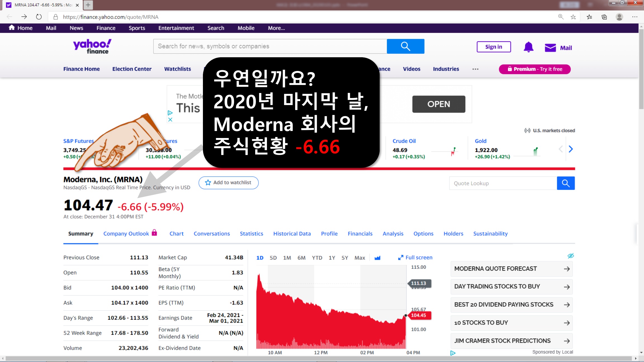Screen dimensions: 644x362
Task: Open the Mail envelope icon
Action: 550,48
